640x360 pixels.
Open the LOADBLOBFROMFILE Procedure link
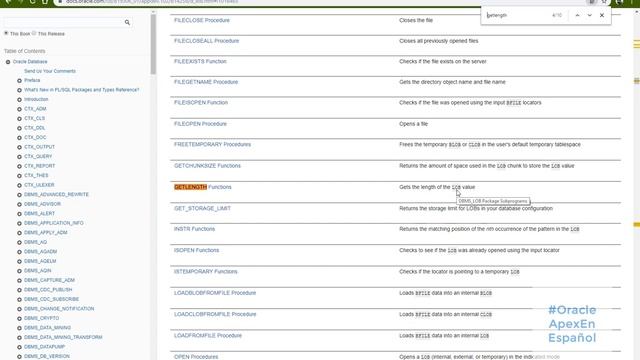[215, 293]
